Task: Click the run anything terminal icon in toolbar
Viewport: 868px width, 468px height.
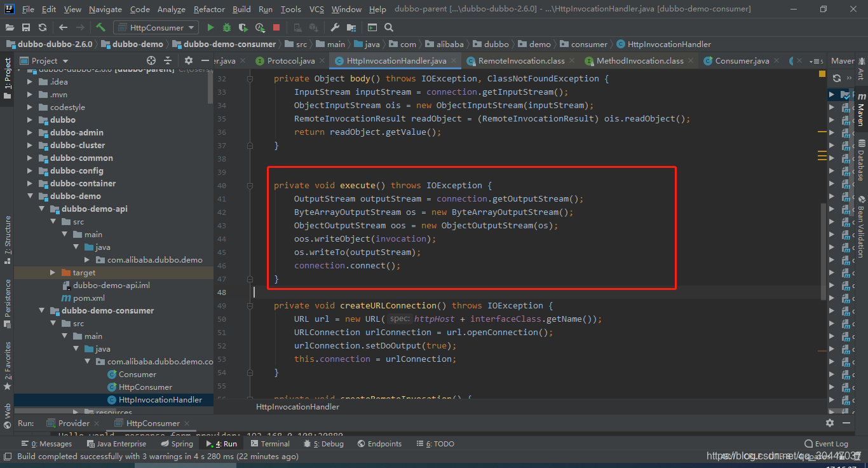Action: click(x=372, y=27)
